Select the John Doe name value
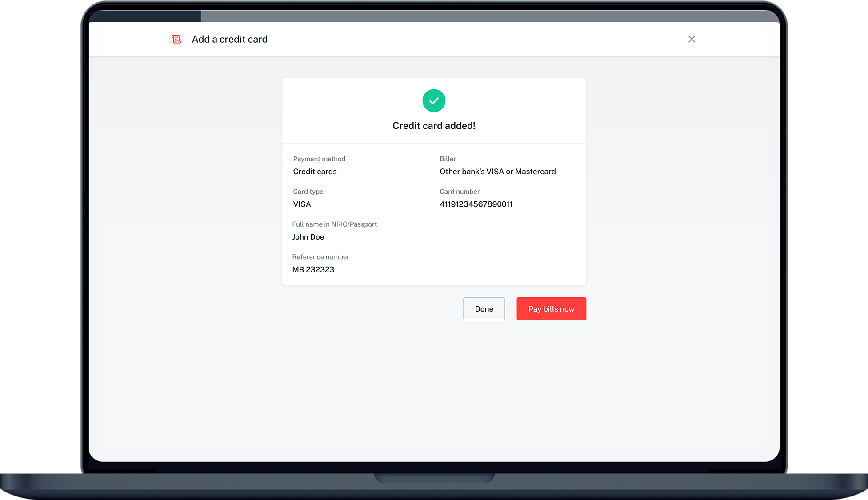868x500 pixels. [308, 237]
